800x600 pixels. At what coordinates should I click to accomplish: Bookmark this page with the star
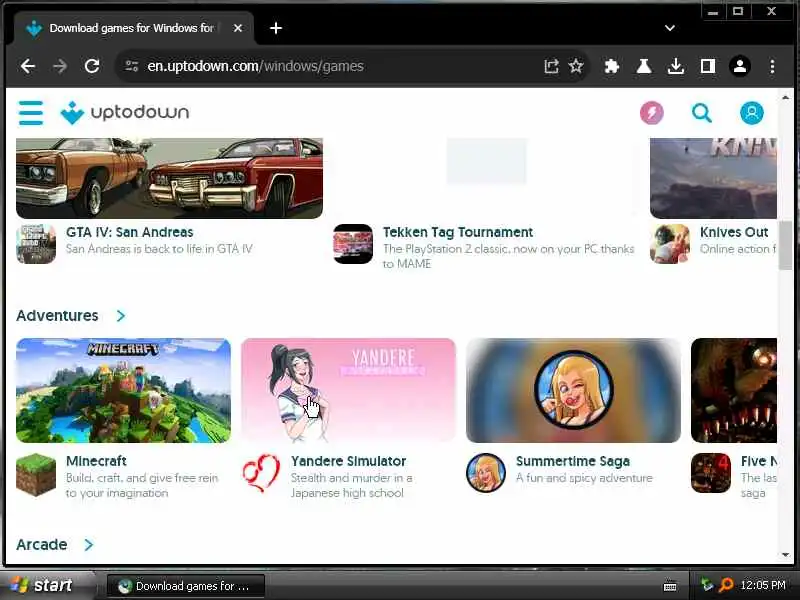pos(576,66)
